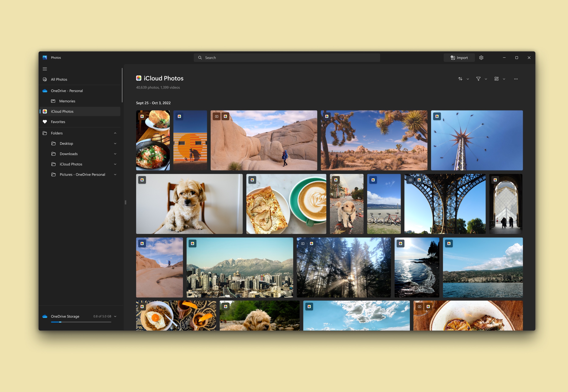This screenshot has height=392, width=568.
Task: Click the sort arrows icon
Action: click(460, 79)
